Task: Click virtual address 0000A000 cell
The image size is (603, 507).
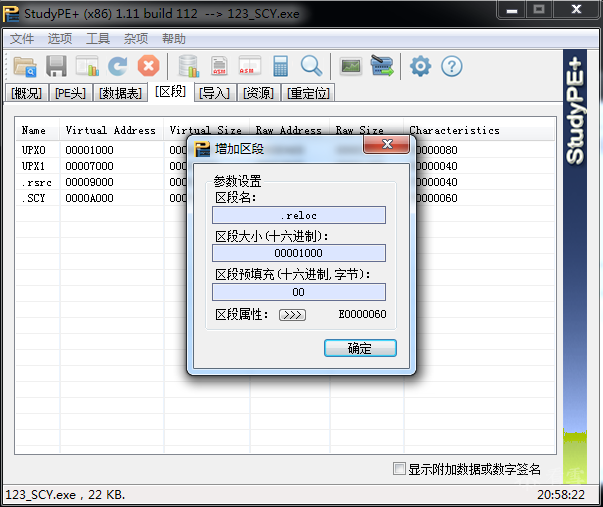Action: [x=89, y=198]
